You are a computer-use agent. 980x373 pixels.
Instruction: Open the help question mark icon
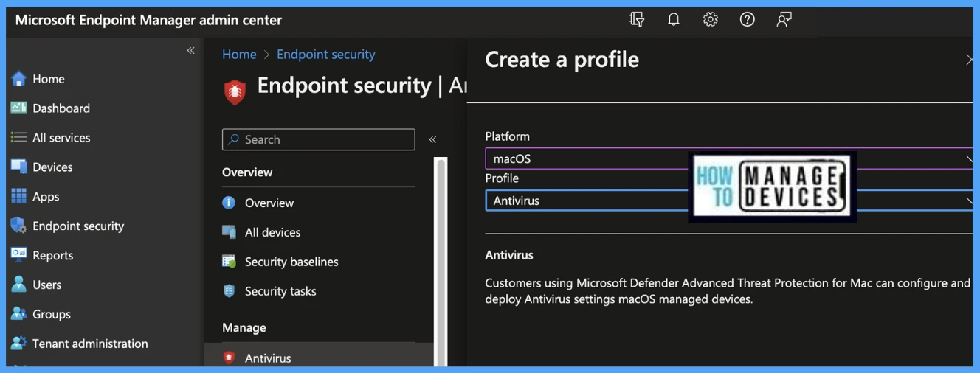[748, 20]
